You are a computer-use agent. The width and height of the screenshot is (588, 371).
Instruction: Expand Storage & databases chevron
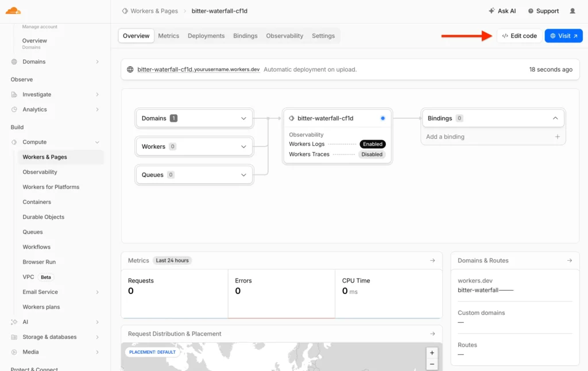[97, 337]
